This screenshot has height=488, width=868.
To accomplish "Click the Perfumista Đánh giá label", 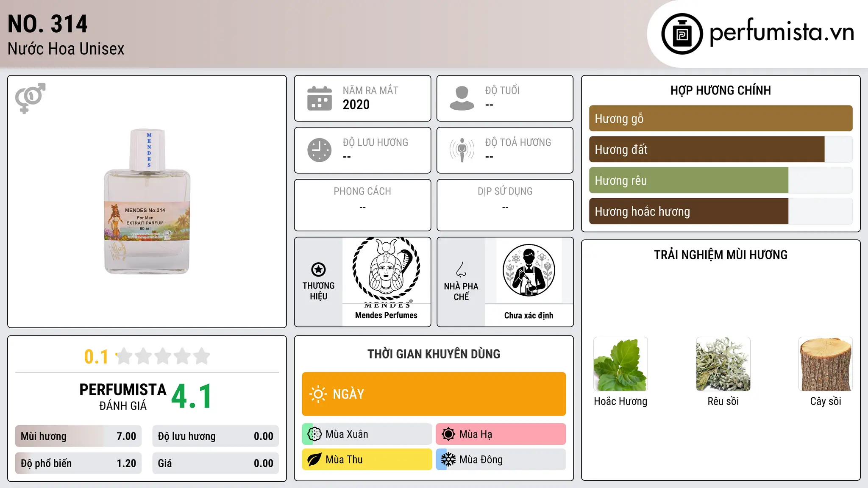I will click(x=123, y=396).
